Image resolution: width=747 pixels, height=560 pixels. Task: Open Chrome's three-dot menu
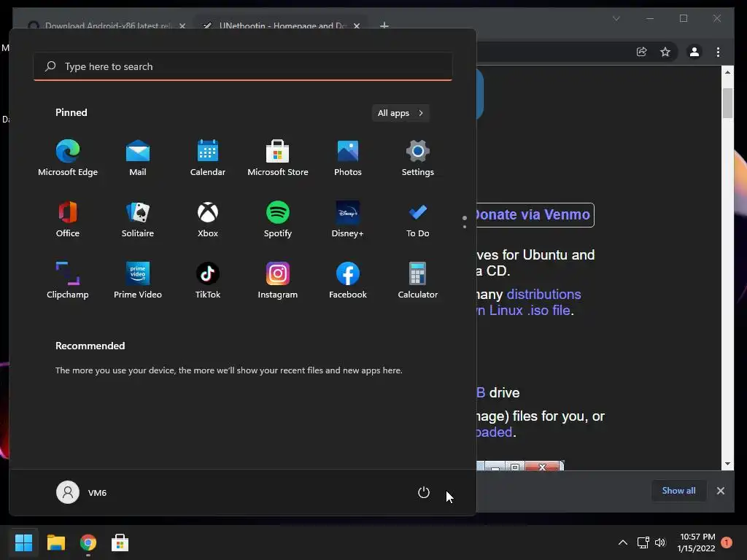pyautogui.click(x=718, y=52)
